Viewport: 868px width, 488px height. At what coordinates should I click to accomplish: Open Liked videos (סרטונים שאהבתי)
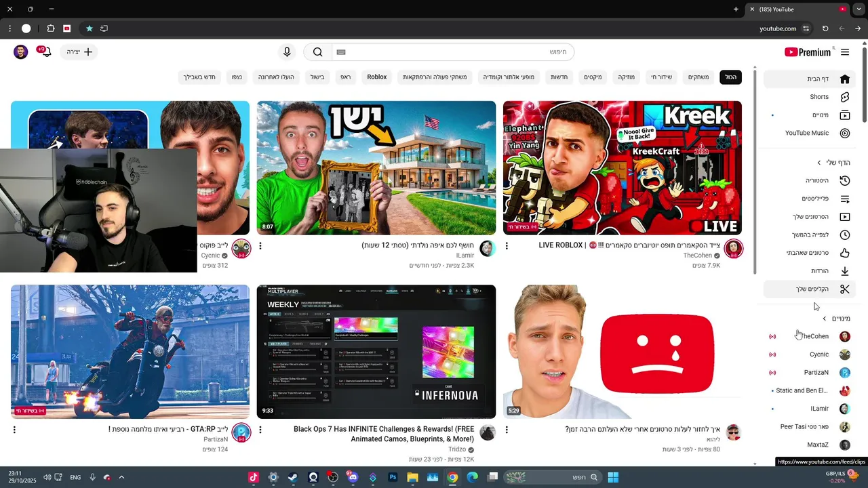(809, 253)
